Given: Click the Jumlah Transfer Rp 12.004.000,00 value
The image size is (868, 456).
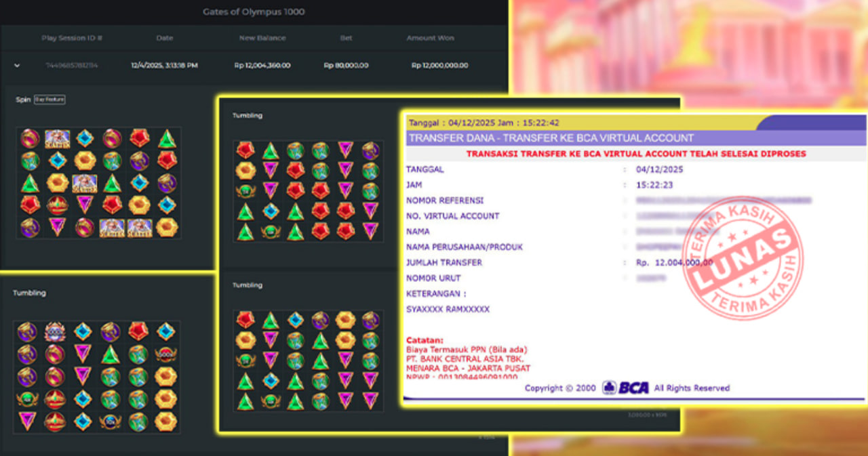Looking at the screenshot, I should pyautogui.click(x=674, y=263).
